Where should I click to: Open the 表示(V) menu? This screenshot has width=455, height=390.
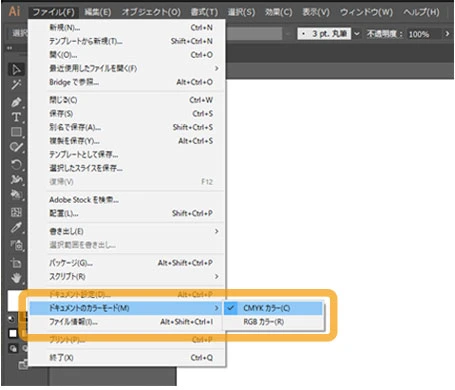316,12
